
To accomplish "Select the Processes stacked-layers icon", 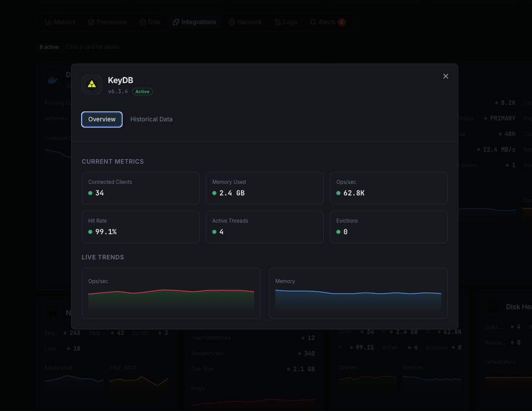I will pyautogui.click(x=91, y=22).
